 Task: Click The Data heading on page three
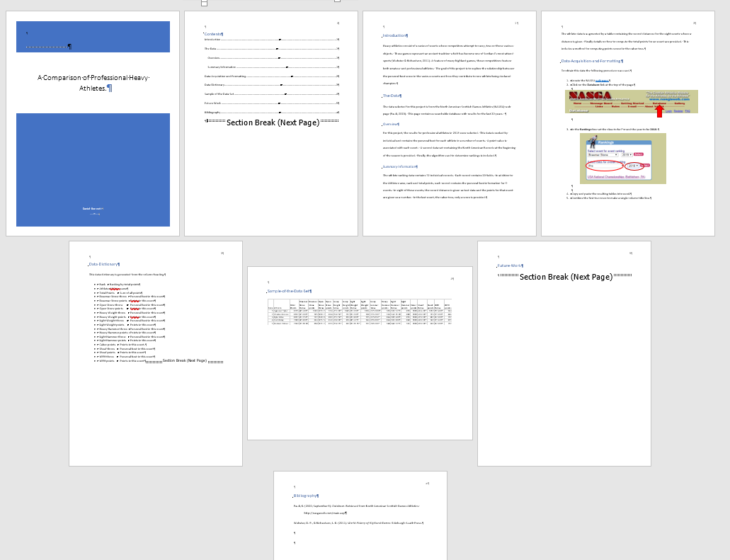point(392,96)
